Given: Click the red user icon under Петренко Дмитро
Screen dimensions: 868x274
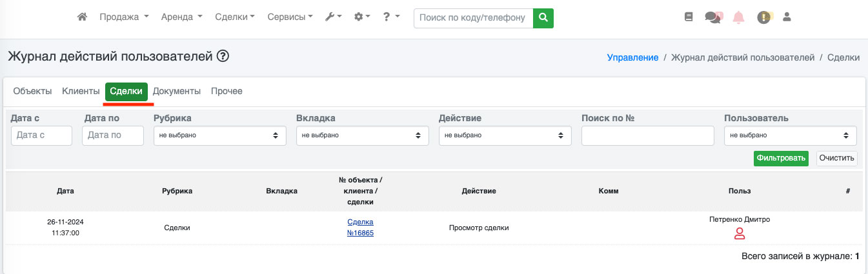Looking at the screenshot, I should (740, 234).
